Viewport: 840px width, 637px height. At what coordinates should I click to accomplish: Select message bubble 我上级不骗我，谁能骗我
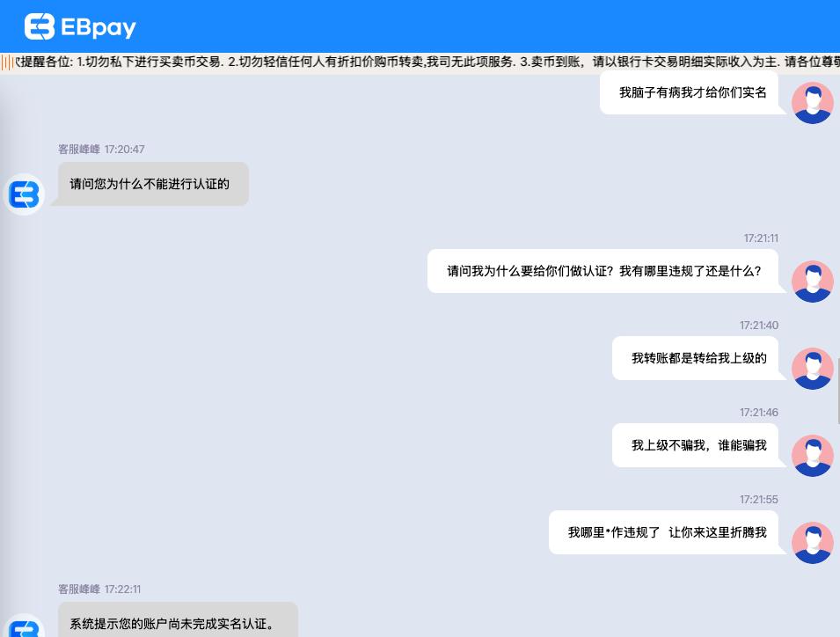(696, 445)
